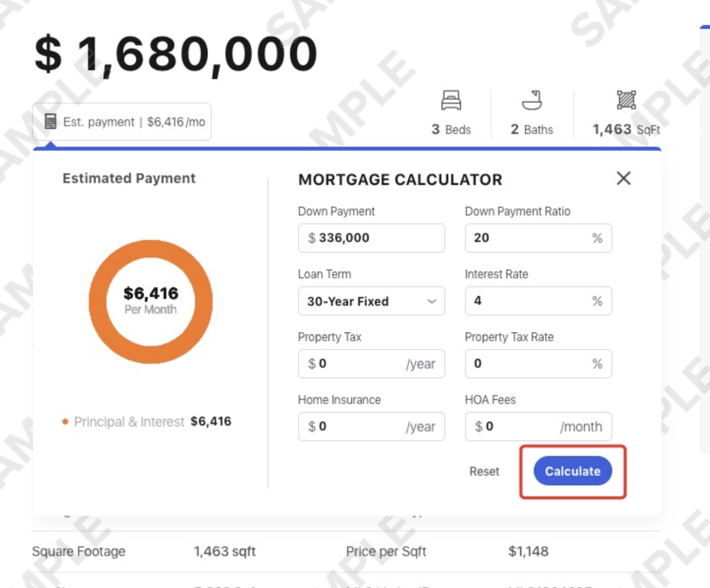Close the Mortgage Calculator panel
The height and width of the screenshot is (588, 710).
pyautogui.click(x=624, y=178)
